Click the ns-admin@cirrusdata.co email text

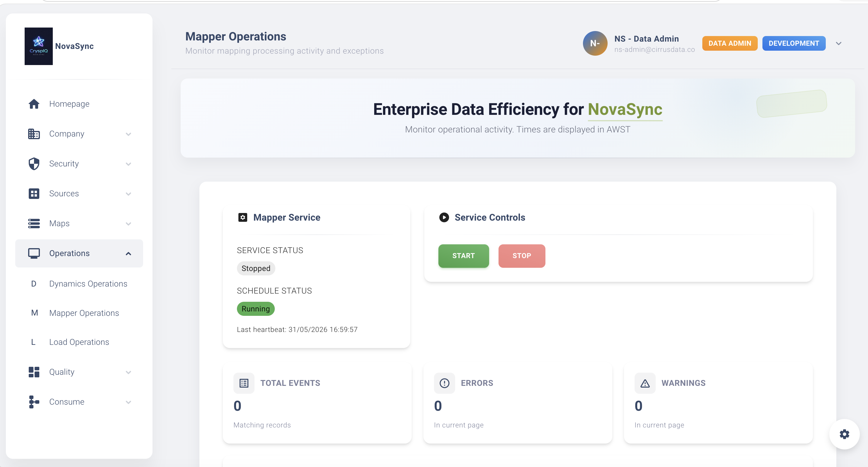pos(654,50)
